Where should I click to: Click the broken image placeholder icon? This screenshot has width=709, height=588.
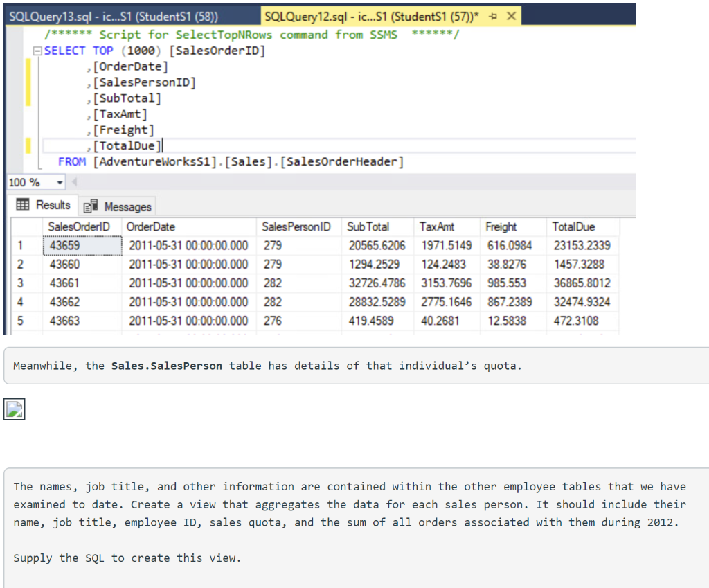point(14,409)
